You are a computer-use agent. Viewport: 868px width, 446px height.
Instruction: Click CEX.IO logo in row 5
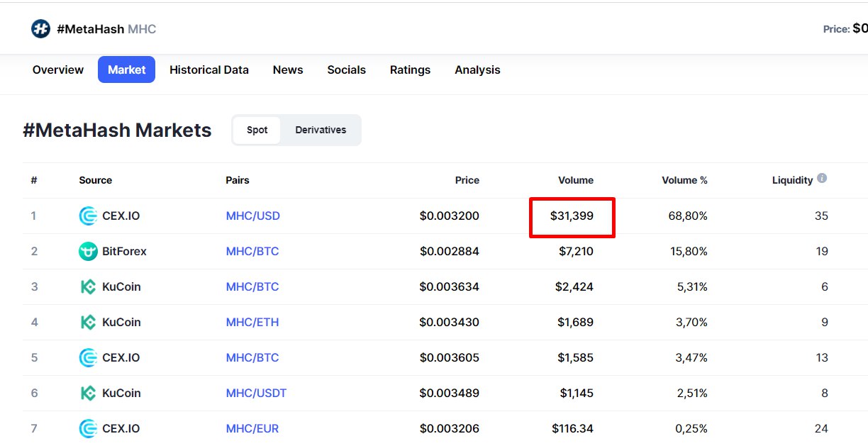click(x=88, y=357)
